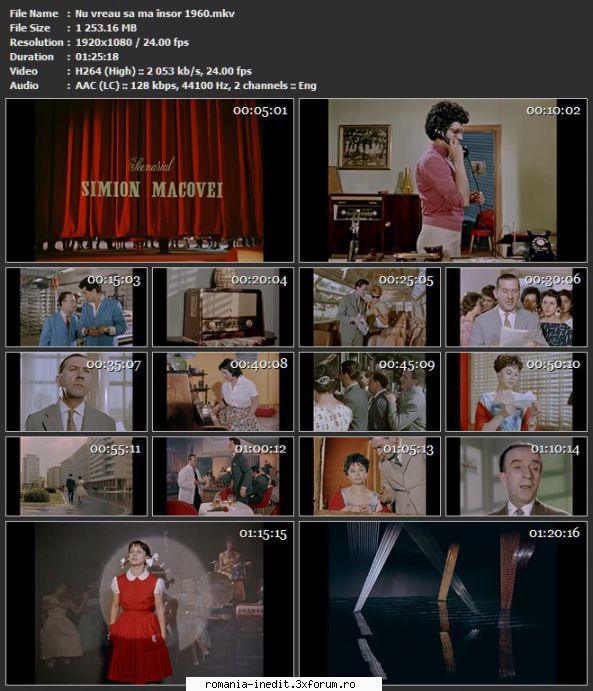Screen dimensions: 593x691
Task: Open the street scene thumbnail at 00:55:11
Action: coord(76,476)
